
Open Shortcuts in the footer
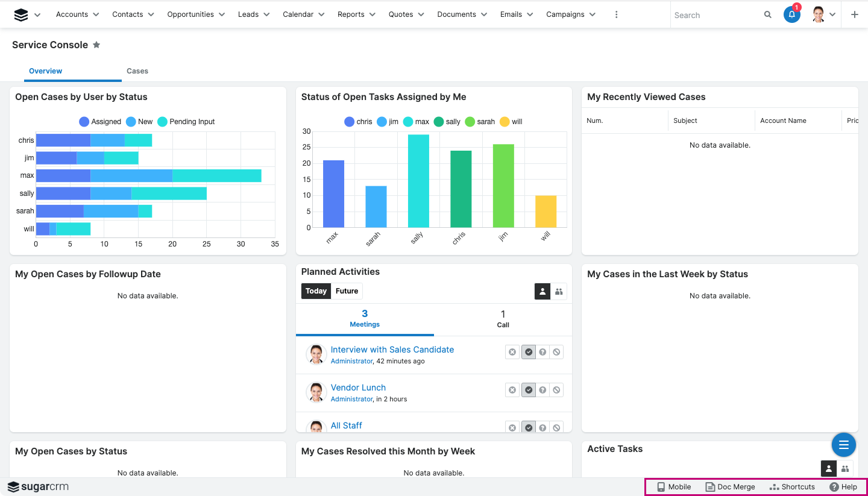point(792,487)
